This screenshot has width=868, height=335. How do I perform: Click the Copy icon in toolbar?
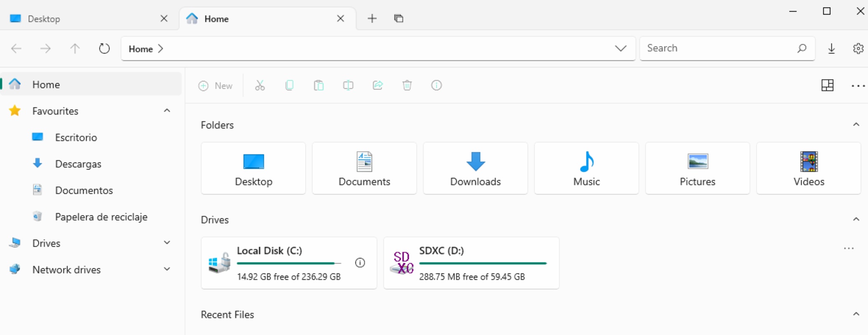pos(289,86)
